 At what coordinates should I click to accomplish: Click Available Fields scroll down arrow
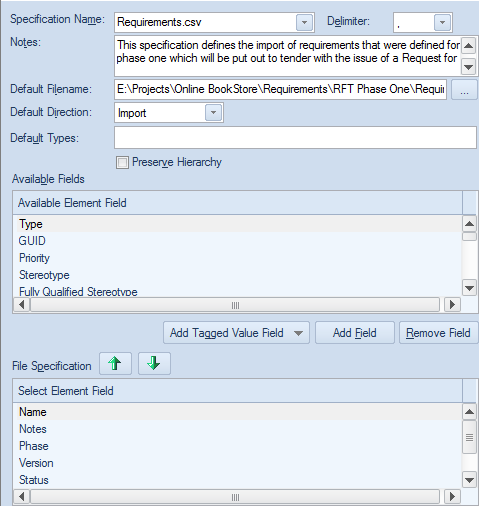(469, 288)
